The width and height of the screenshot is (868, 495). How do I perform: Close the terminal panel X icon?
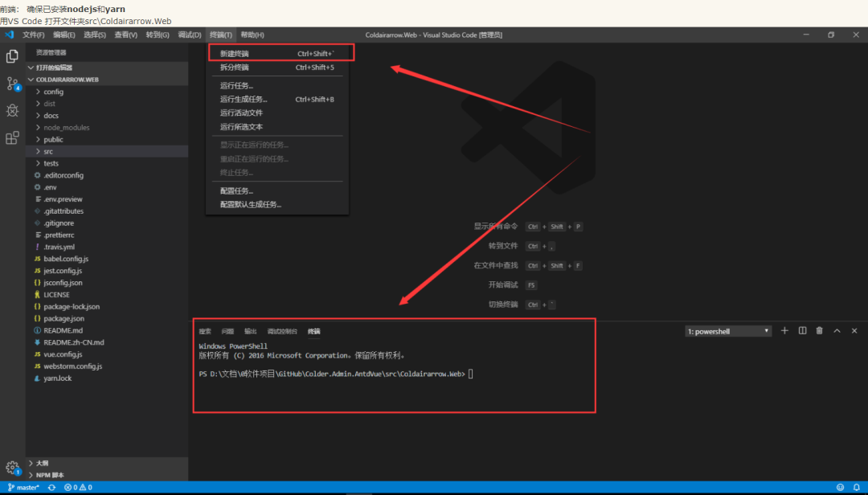point(854,330)
